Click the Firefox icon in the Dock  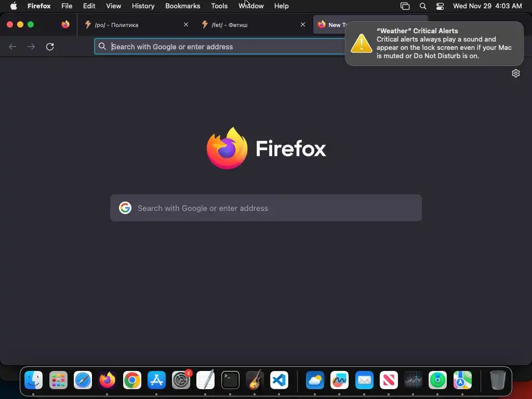pyautogui.click(x=107, y=380)
